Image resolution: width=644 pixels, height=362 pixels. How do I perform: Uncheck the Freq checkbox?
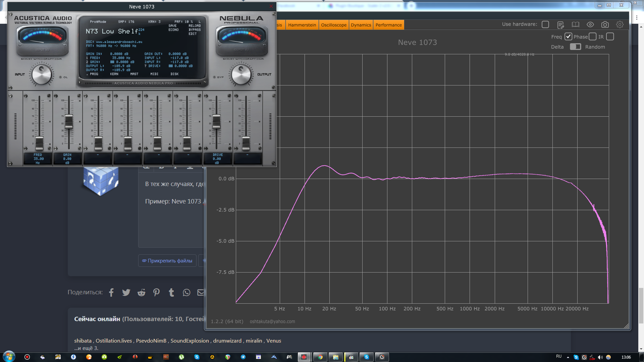[x=568, y=37]
